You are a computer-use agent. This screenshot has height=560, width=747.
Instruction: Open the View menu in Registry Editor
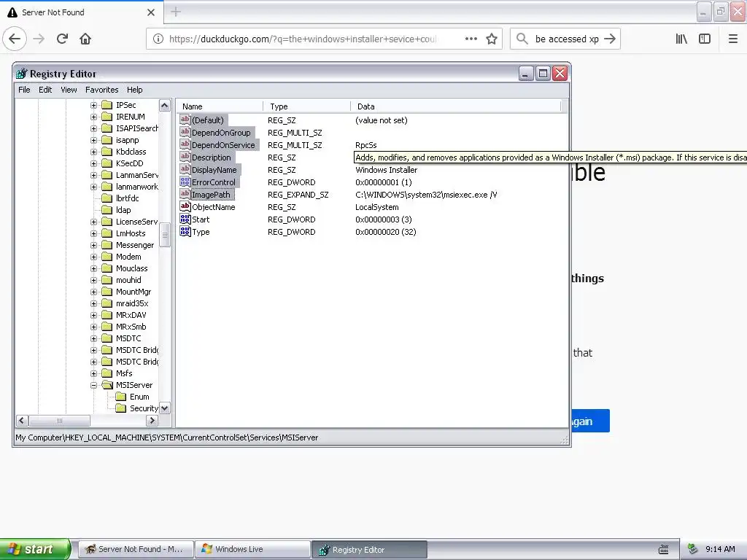(x=69, y=90)
